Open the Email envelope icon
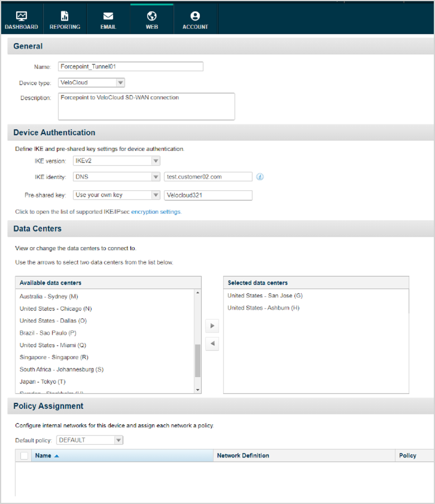 pyautogui.click(x=108, y=16)
